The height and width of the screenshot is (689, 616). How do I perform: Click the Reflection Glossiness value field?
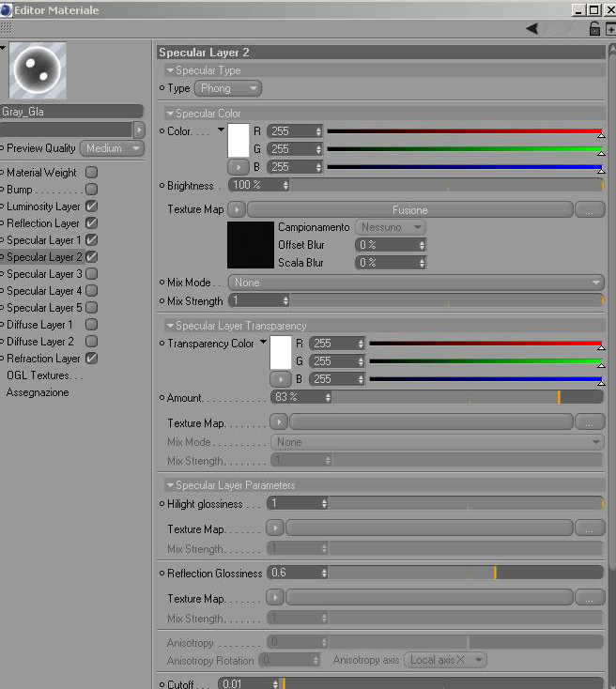click(x=295, y=573)
